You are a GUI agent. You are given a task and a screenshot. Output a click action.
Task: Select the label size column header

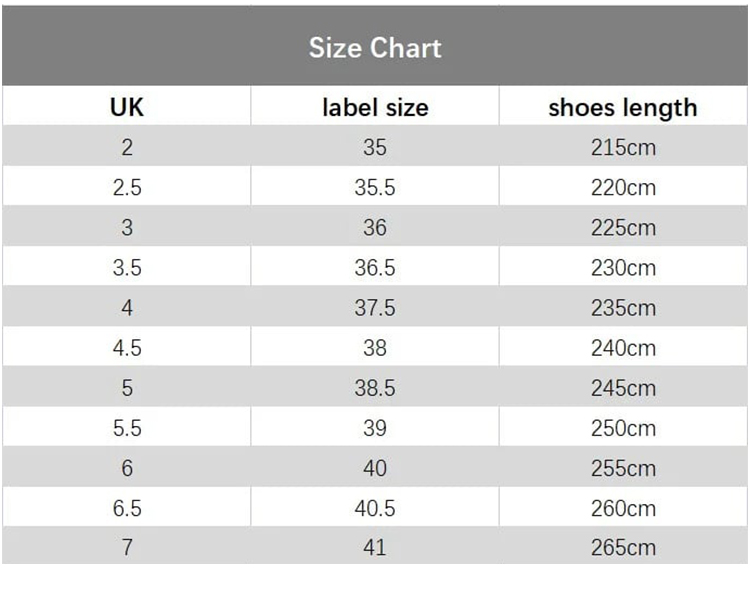tap(375, 107)
